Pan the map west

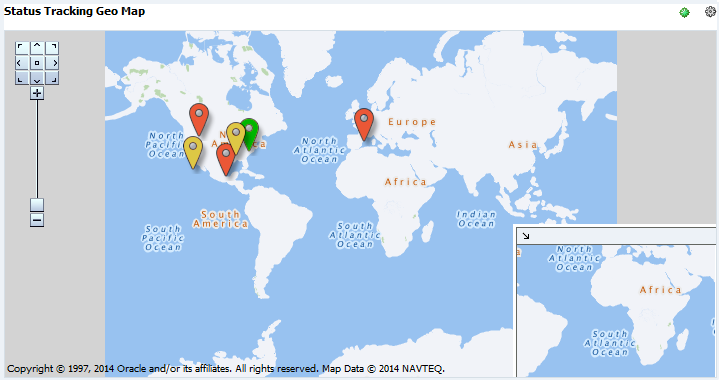coord(22,63)
